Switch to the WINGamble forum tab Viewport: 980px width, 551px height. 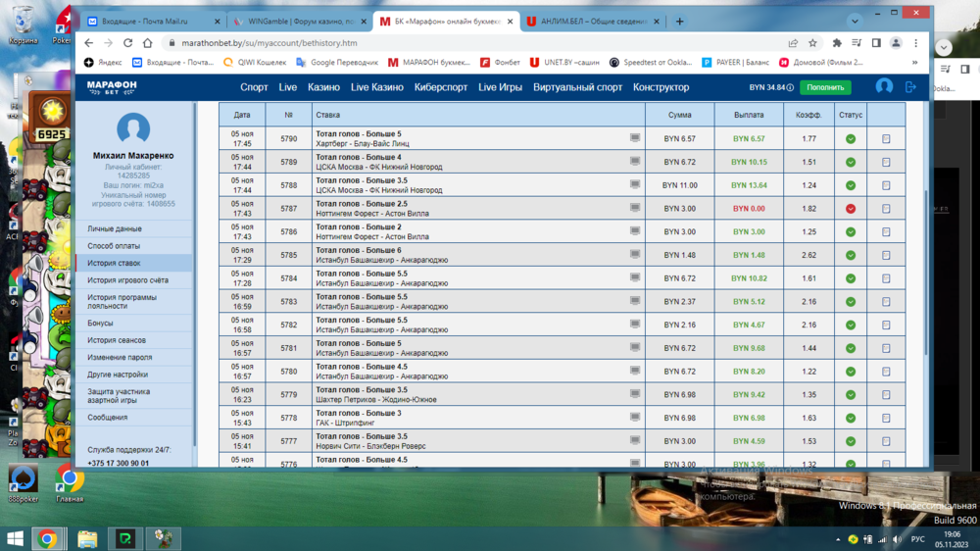[x=298, y=22]
